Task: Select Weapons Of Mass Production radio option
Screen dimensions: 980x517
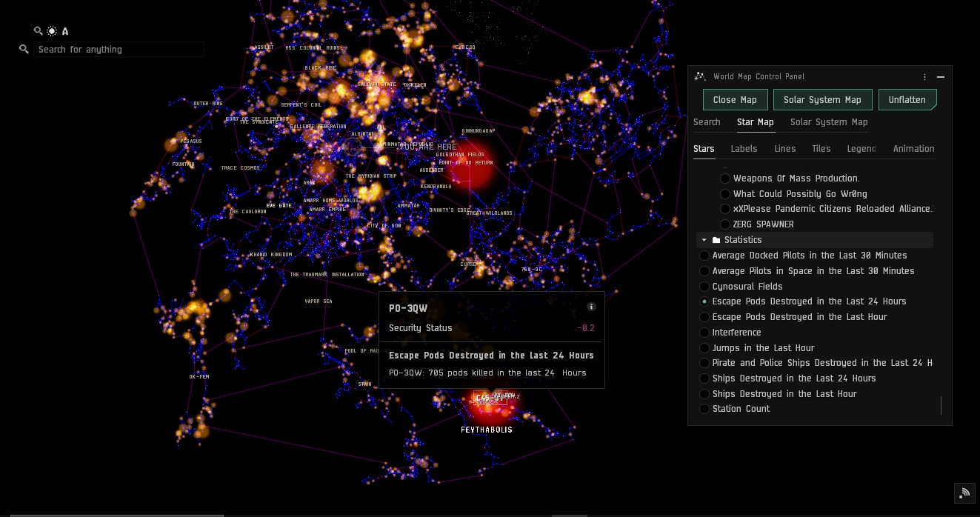Action: click(725, 179)
